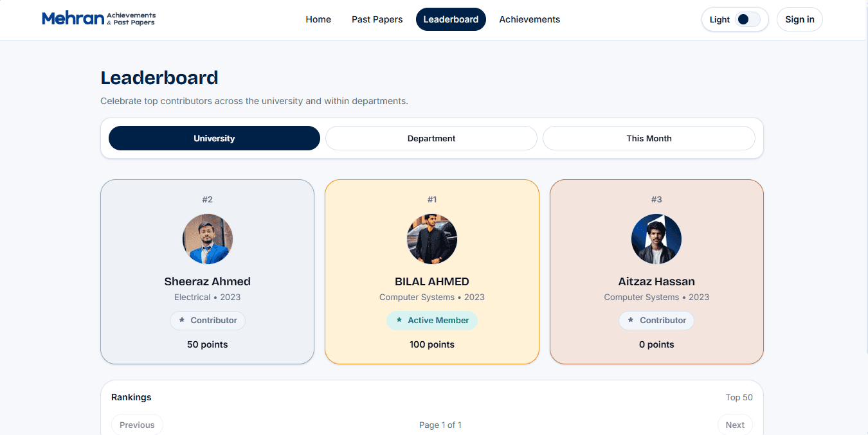Screen dimensions: 868x435
Task: Click Aitzaz Hassan's name
Action: click(656, 281)
